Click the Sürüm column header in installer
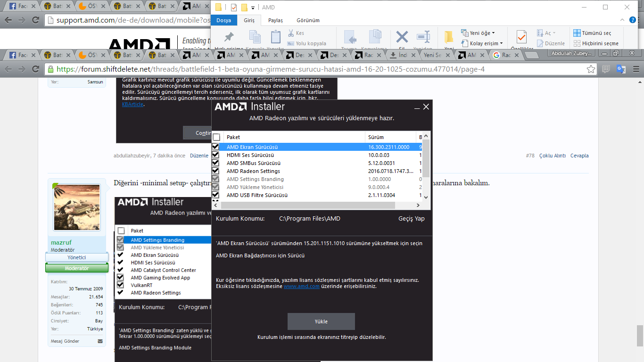Screen dimensions: 644x362 [391, 137]
